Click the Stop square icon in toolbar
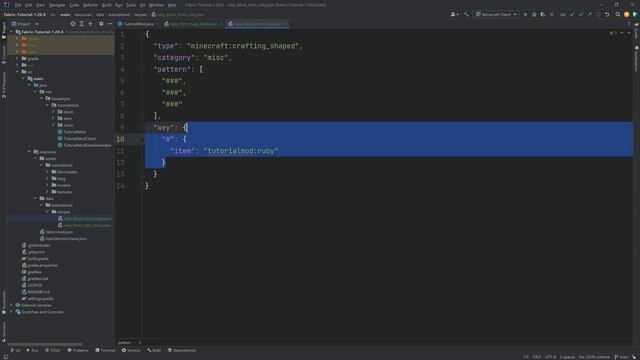The width and height of the screenshot is (640, 360). click(x=552, y=14)
